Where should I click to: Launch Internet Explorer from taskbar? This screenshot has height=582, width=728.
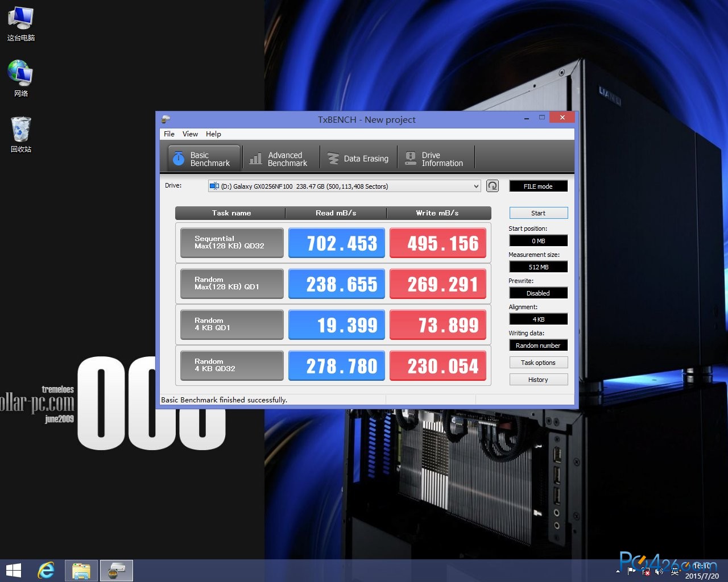coord(46,571)
